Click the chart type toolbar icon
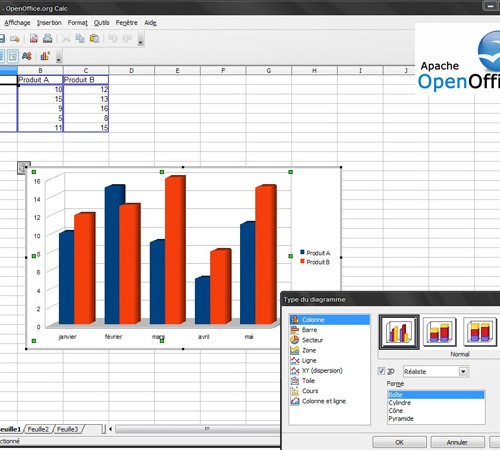500x450 pixels. click(x=45, y=56)
